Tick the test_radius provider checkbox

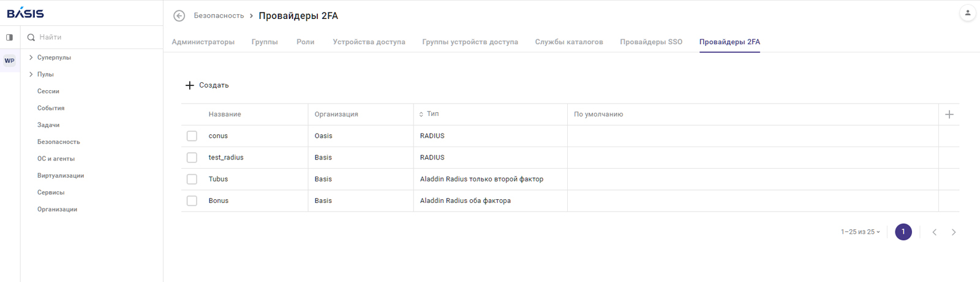[x=192, y=158]
